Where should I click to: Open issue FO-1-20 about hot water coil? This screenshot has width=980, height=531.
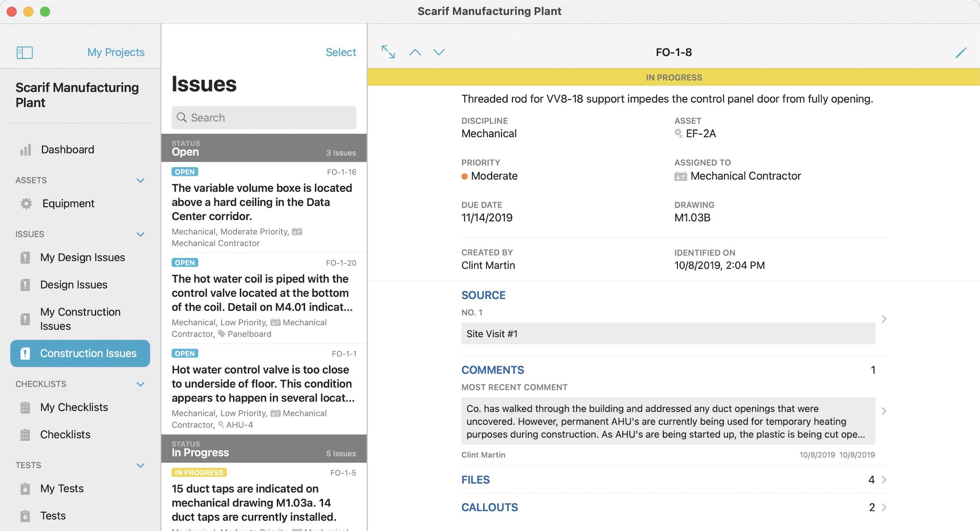[x=264, y=298]
